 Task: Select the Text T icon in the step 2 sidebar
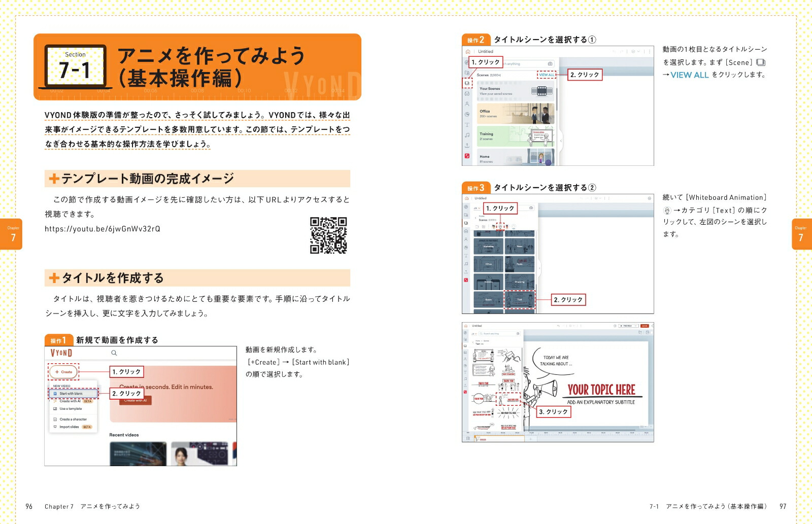coord(467,125)
